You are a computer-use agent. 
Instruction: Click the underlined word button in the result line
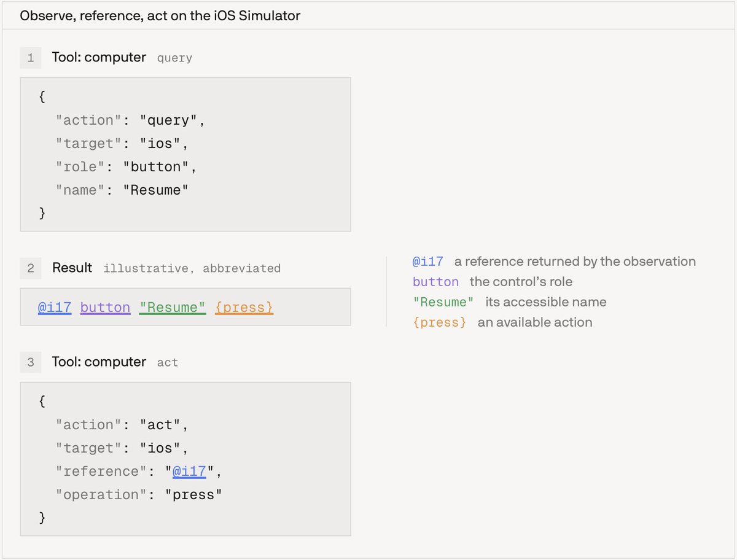tap(106, 307)
